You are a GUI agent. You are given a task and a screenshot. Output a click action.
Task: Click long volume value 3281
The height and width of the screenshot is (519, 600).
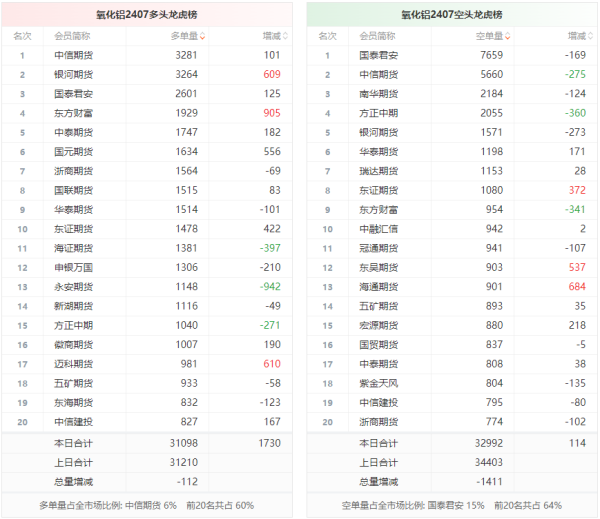pyautogui.click(x=186, y=55)
